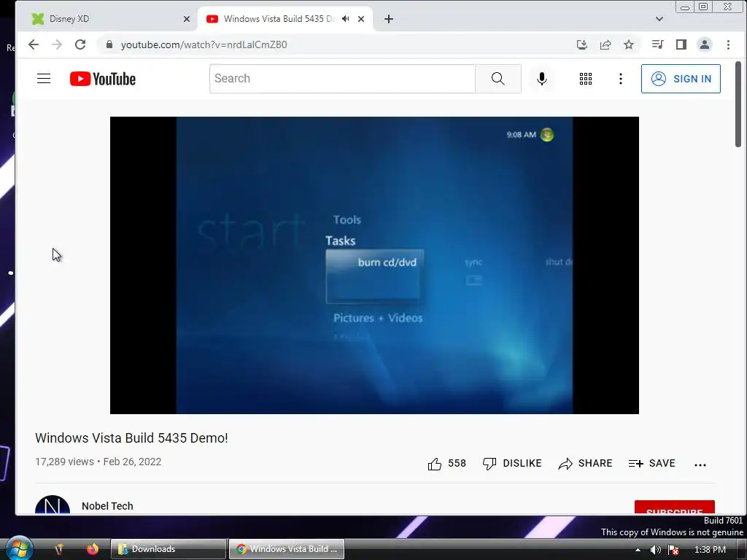Viewport: 747px width, 560px height.
Task: Go back with browser back arrow
Action: point(34,44)
